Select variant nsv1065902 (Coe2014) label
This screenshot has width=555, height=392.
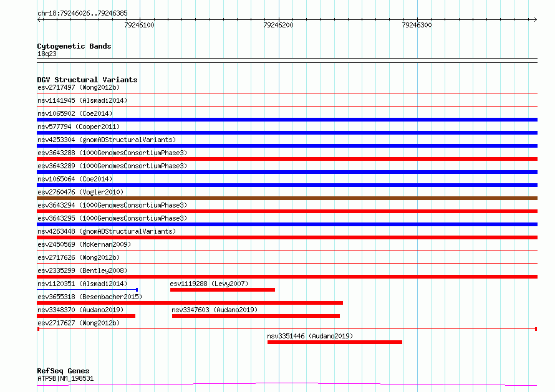(x=75, y=113)
